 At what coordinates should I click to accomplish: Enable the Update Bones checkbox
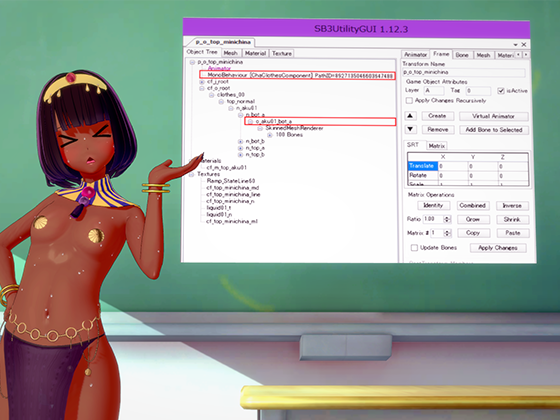(414, 248)
